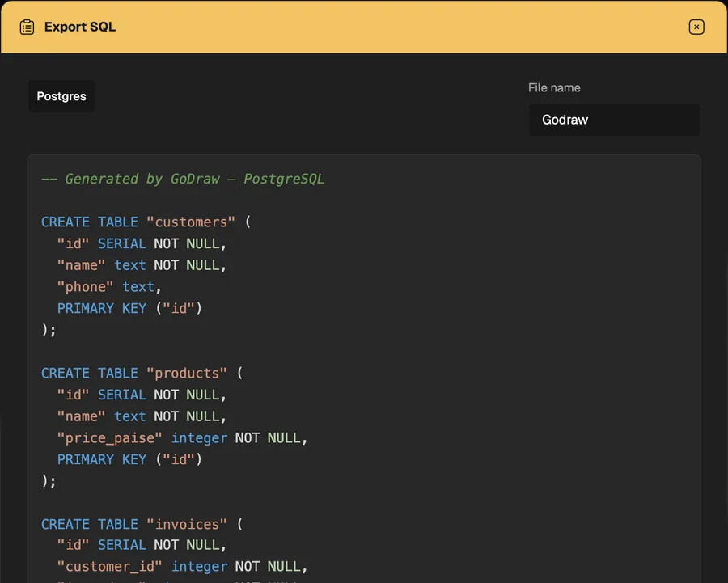The image size is (728, 583).
Task: Close the Export SQL dialog
Action: point(696,27)
